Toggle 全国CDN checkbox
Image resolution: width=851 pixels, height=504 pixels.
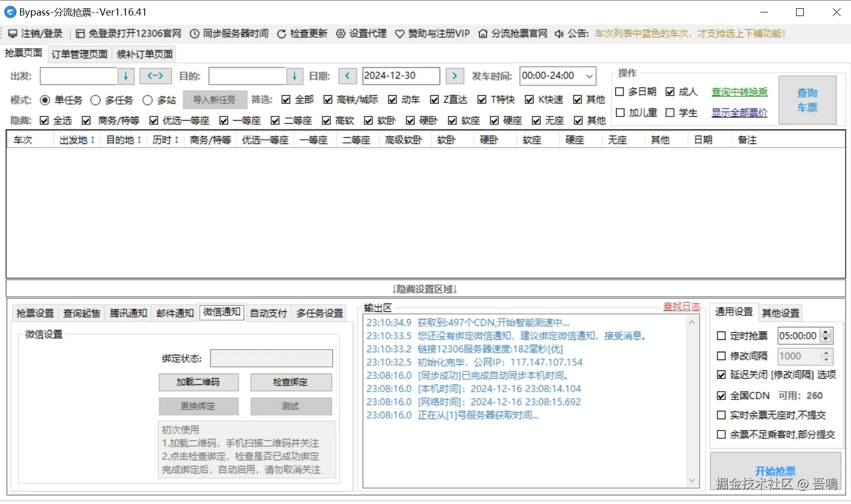click(x=721, y=396)
